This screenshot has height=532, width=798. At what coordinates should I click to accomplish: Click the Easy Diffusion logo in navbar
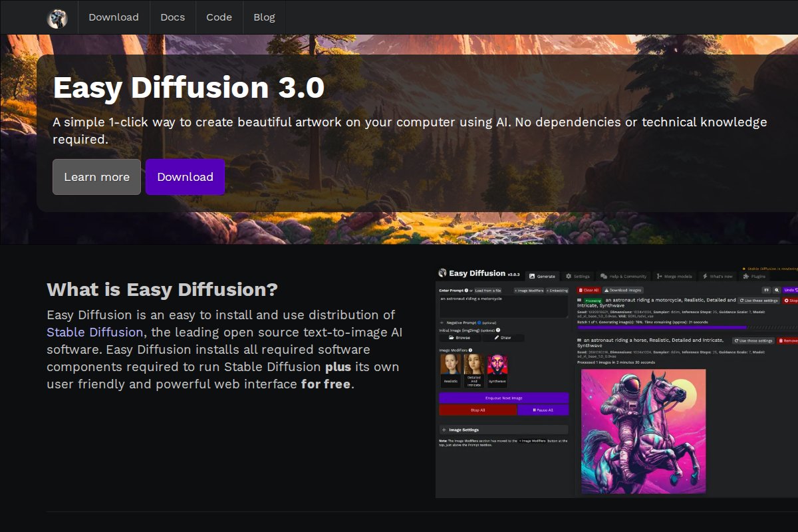[x=57, y=18]
